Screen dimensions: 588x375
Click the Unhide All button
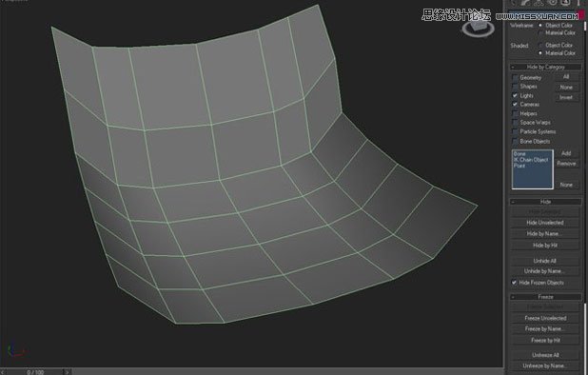(545, 261)
